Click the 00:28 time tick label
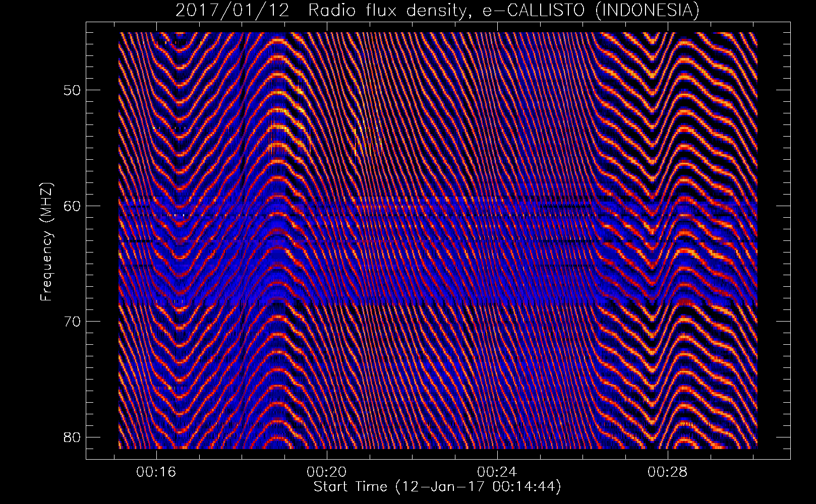This screenshot has height=504, width=816. tap(668, 472)
